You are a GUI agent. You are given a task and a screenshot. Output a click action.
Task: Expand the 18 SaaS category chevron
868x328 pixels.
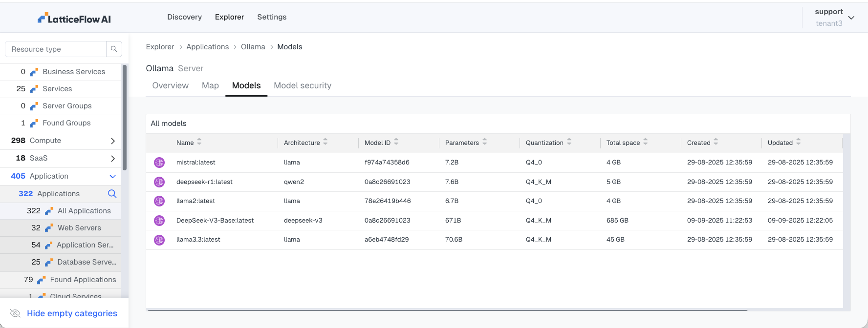pos(113,159)
